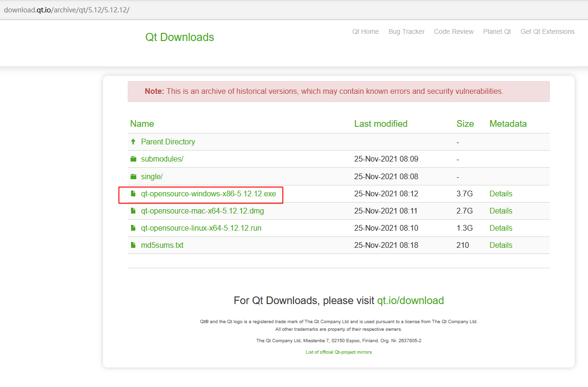Click the Metadata column header

(508, 123)
